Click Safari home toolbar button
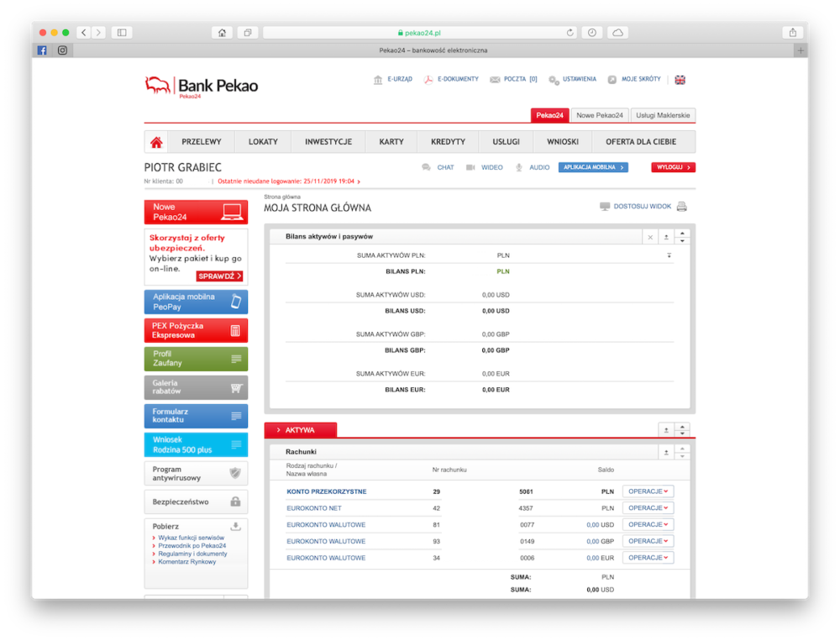Screen dimensions: 840x641 click(222, 33)
